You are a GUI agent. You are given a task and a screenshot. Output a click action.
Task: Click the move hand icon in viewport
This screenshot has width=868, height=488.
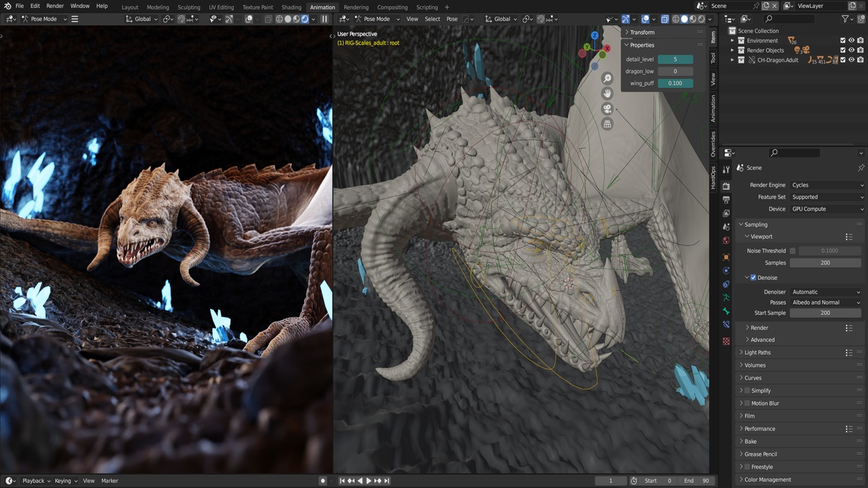[607, 93]
